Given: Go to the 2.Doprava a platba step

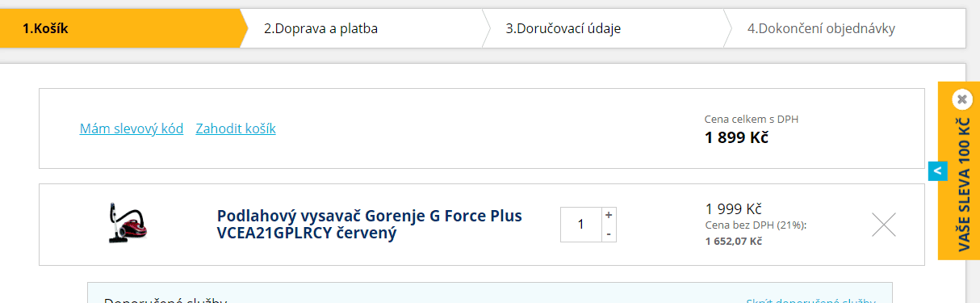Looking at the screenshot, I should [320, 29].
